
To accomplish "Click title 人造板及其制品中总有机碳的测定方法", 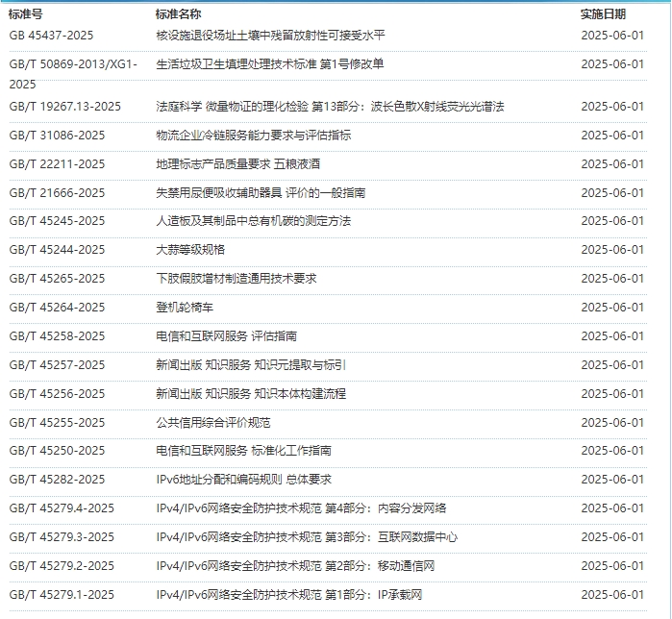I will coord(253,221).
